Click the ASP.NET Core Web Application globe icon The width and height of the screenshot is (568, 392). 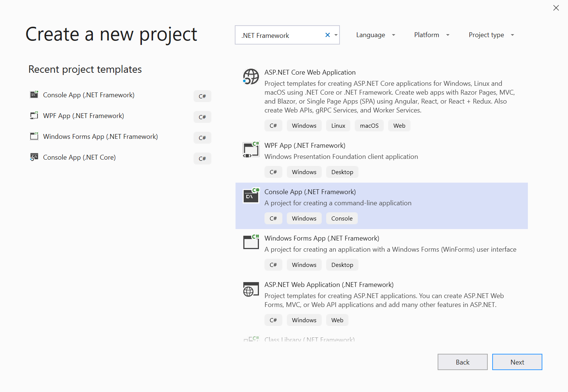tap(251, 77)
